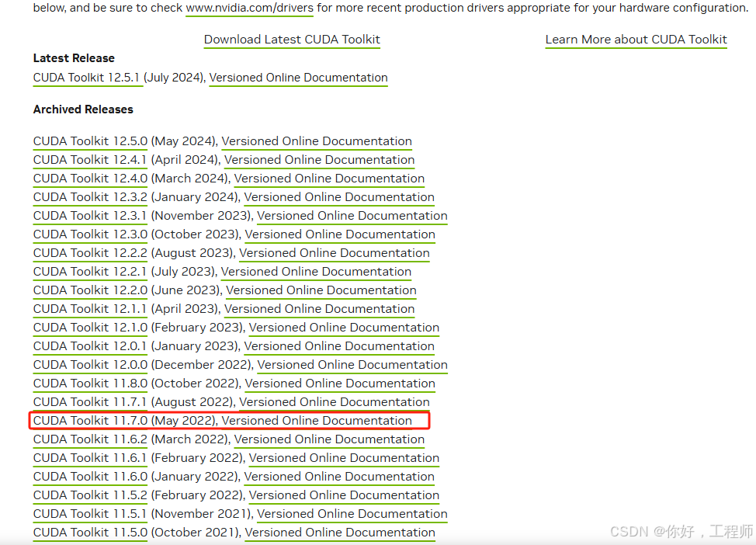756x545 pixels.
Task: Open CUDA Toolkit 11.6.1 link
Action: coord(90,458)
